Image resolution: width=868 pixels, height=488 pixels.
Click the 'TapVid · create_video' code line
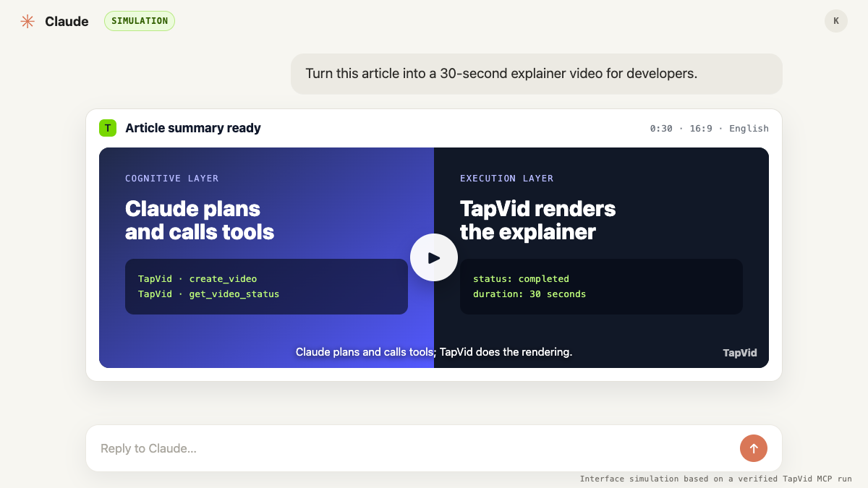(197, 278)
